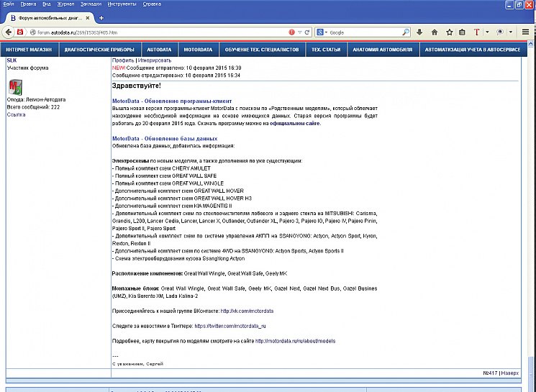This screenshot has height=392, width=536.
Task: Open the MOTORDATA navigation item
Action: 199,50
